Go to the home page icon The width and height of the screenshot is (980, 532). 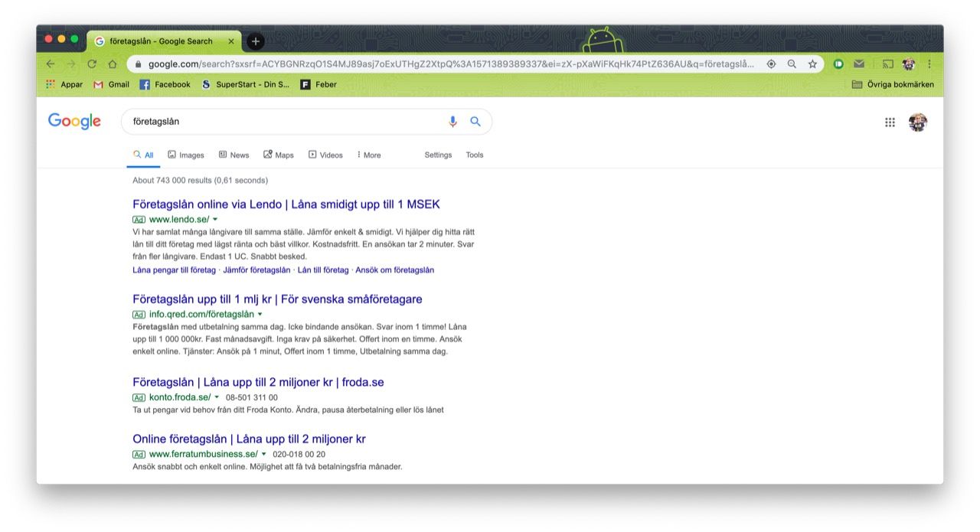113,64
